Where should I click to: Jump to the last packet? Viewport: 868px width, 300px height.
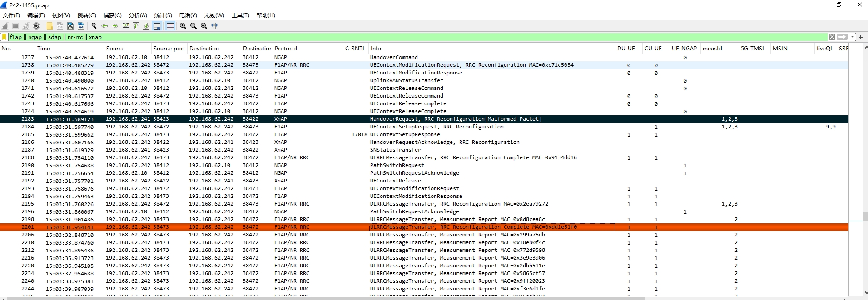[x=146, y=26]
